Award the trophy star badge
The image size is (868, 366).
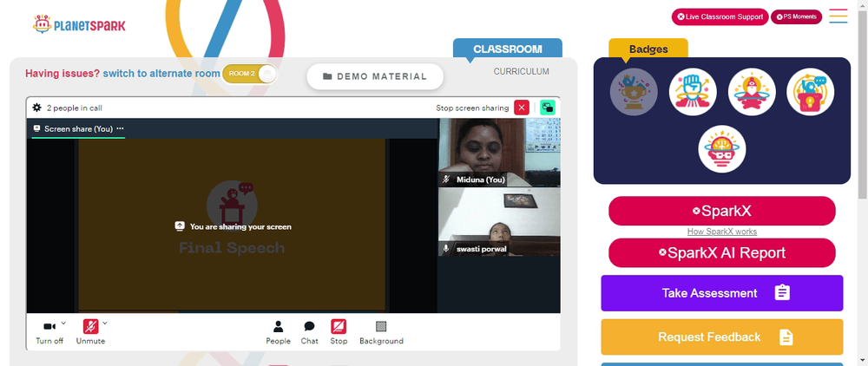click(634, 92)
